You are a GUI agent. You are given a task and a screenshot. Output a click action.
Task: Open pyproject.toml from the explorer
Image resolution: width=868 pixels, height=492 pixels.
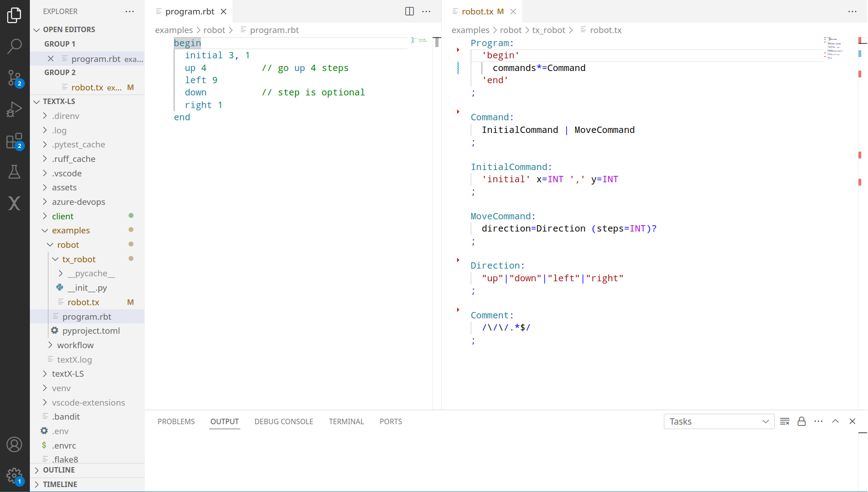[x=91, y=331]
